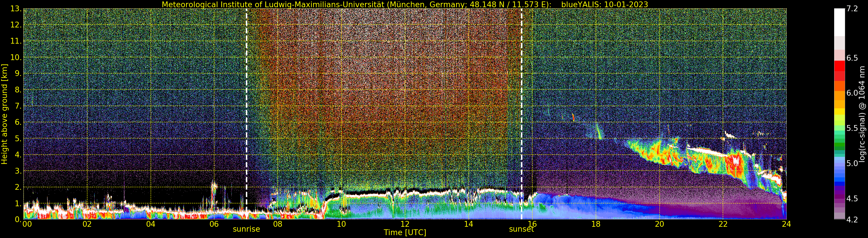Image resolution: width=868 pixels, height=238 pixels.
Task: Click the 'sunrise' label below the time axis
Action: click(246, 229)
